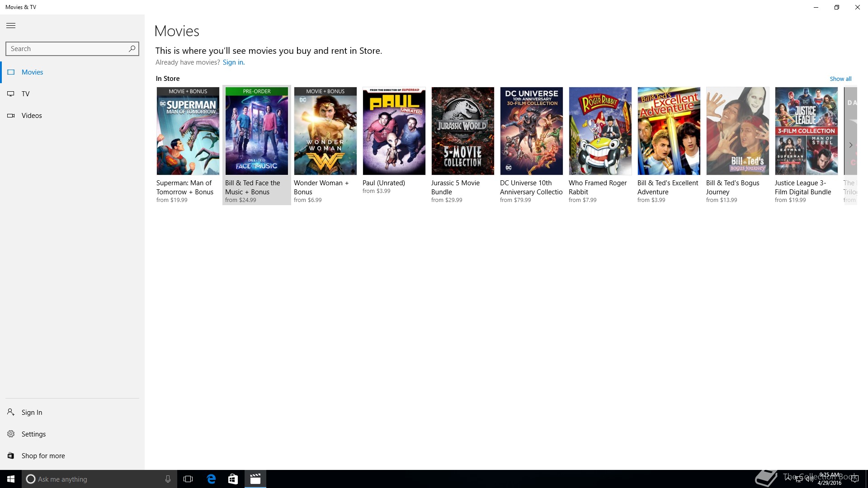
Task: Launch Microsoft Edge from the taskbar
Action: (x=211, y=479)
